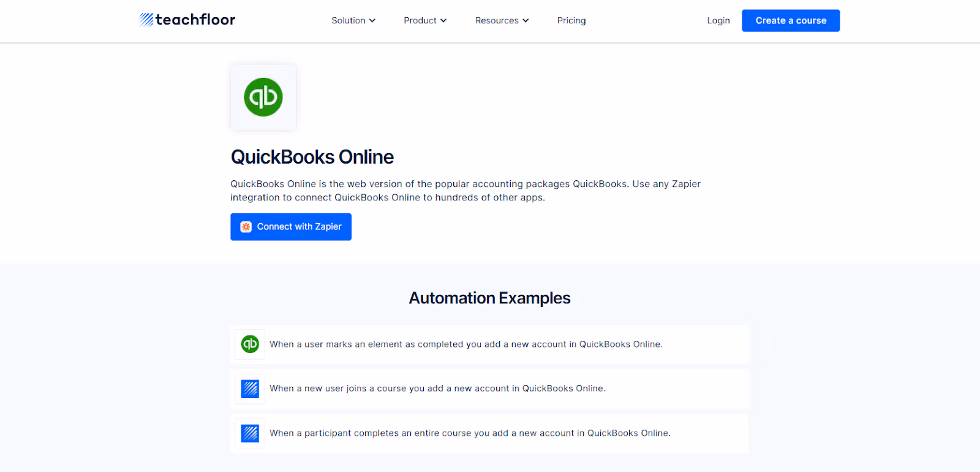Click Teachfloor icon beside participant completes course example

tap(250, 433)
